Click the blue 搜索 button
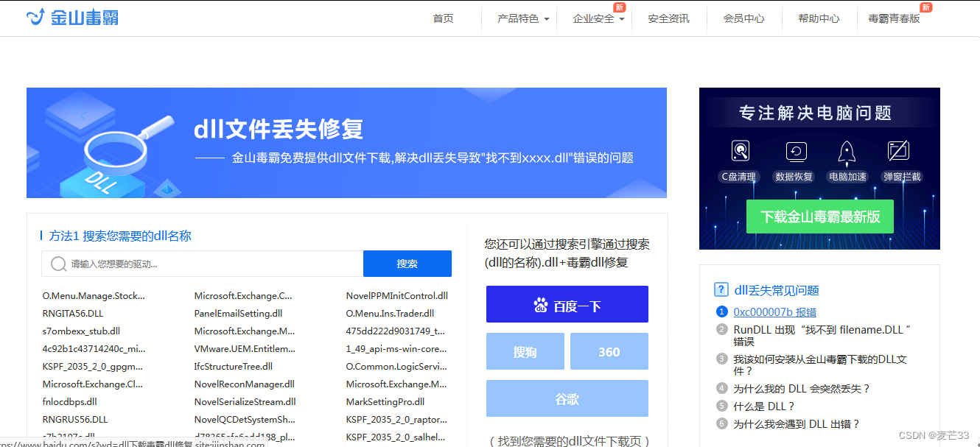980x447 pixels. (407, 264)
